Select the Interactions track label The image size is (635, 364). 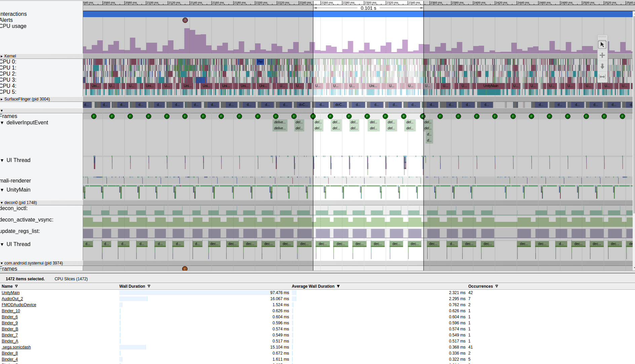(x=13, y=14)
